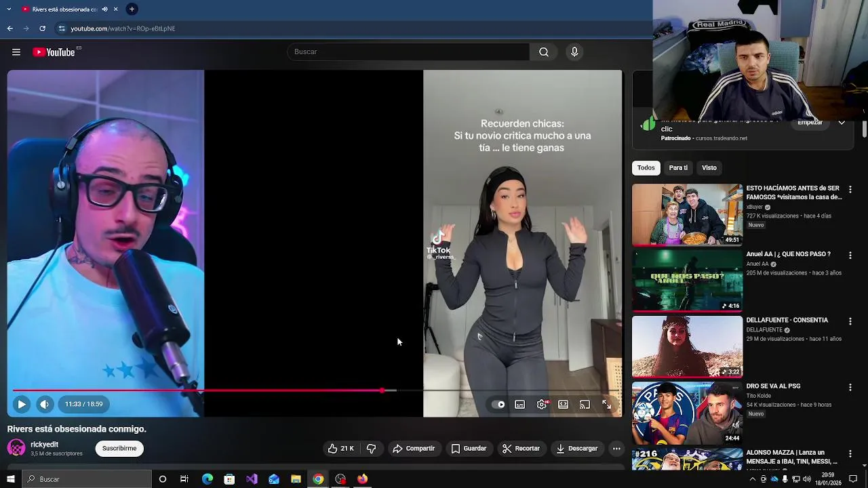
Task: Expand the sponsored ad chevron
Action: 842,123
